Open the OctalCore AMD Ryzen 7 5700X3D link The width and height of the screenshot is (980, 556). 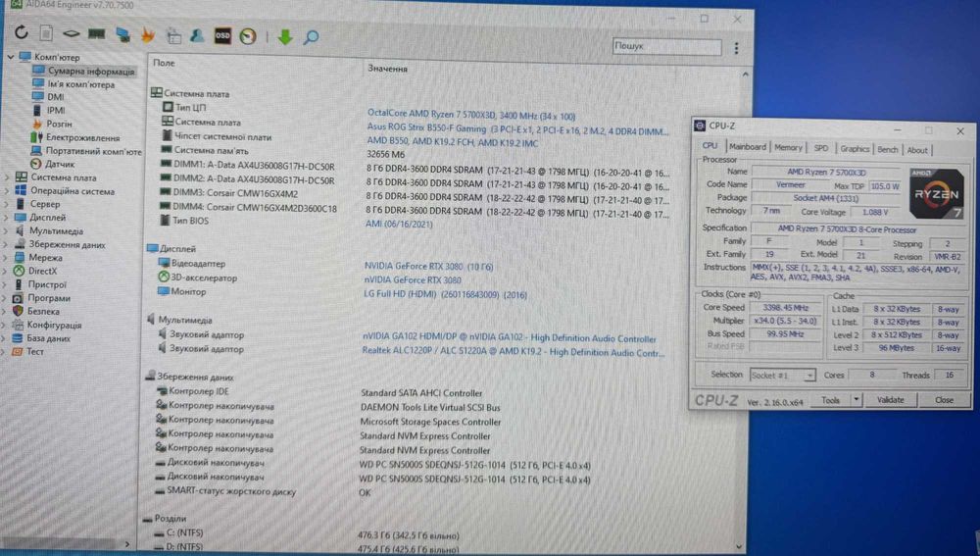tap(471, 115)
